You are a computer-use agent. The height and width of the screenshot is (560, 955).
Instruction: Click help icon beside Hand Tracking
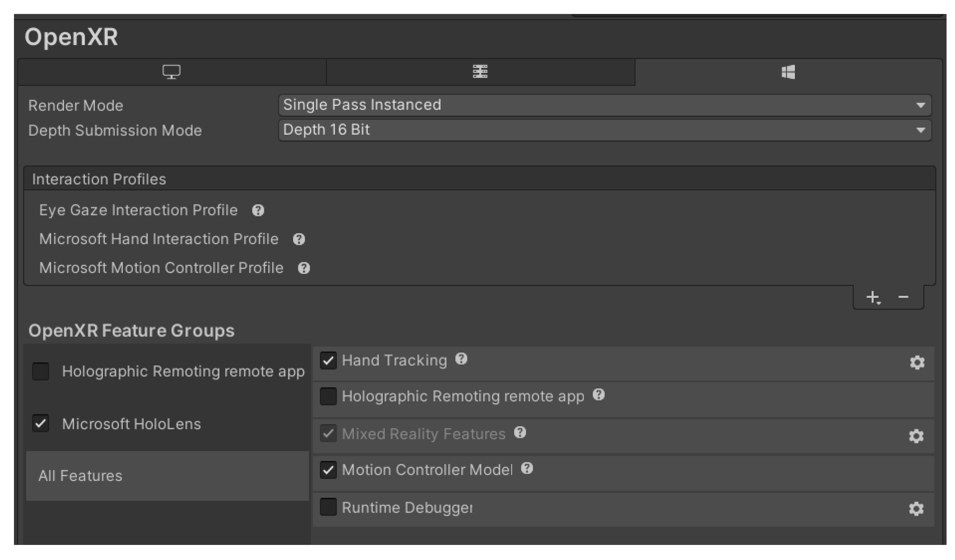tap(461, 359)
